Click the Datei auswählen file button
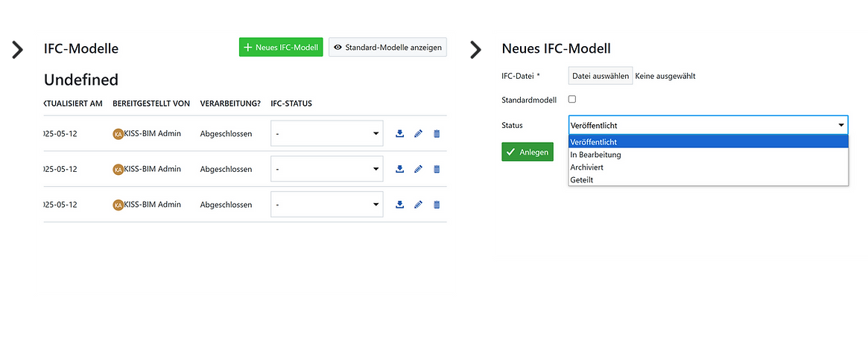Viewport: 868px width, 358px height. click(601, 76)
